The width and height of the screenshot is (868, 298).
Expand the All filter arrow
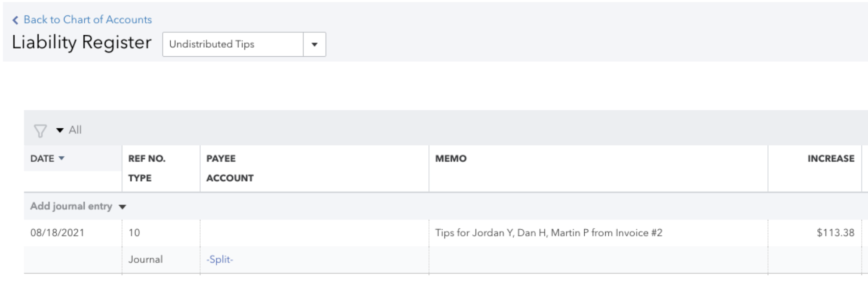(x=60, y=130)
